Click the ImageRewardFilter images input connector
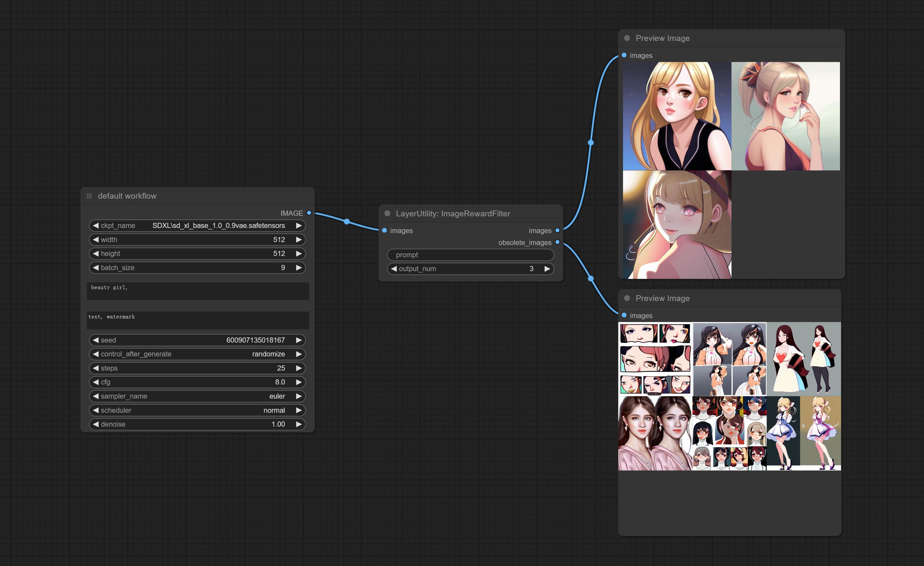The image size is (924, 566). 384,231
